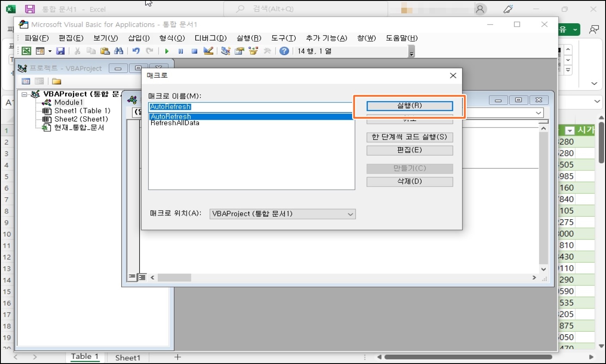Switch to the Table 1 sheet tab
This screenshot has height=364, width=606.
coord(84,357)
